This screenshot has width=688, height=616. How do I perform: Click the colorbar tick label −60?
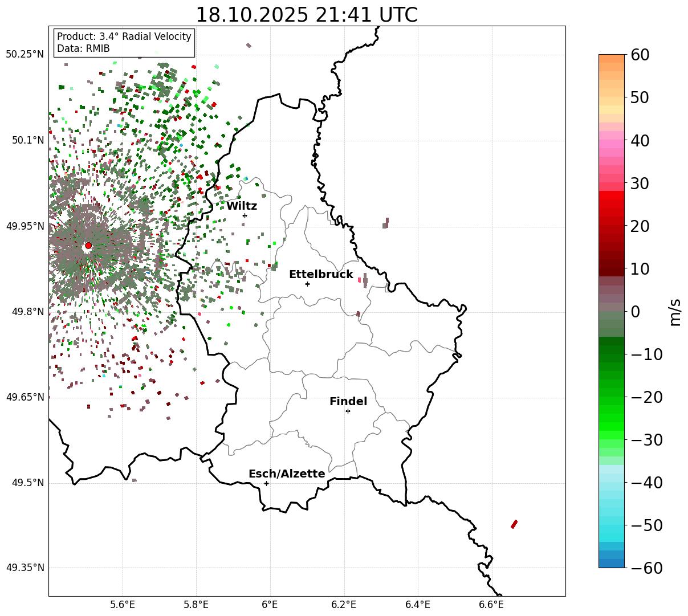point(647,568)
